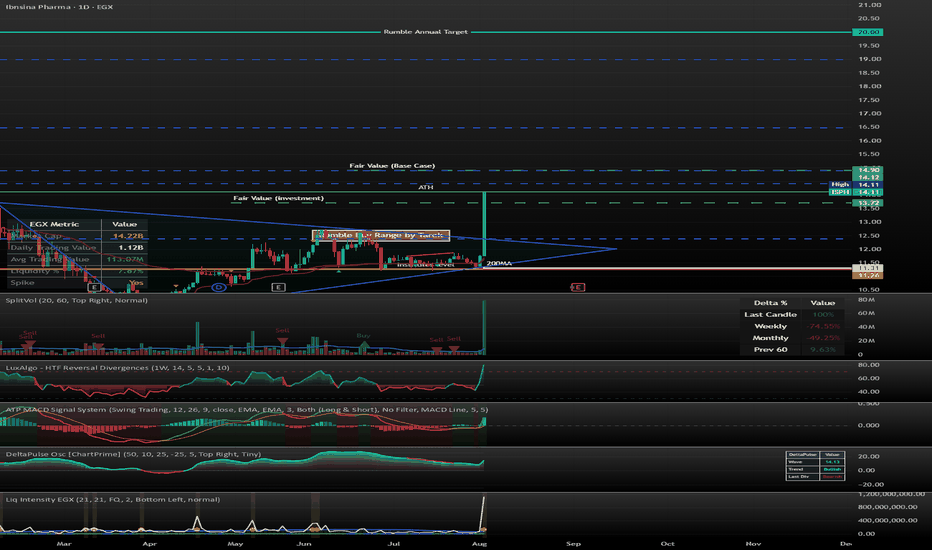Click the DeltaPulse Wave value 14.13
The width and height of the screenshot is (932, 550).
832,461
